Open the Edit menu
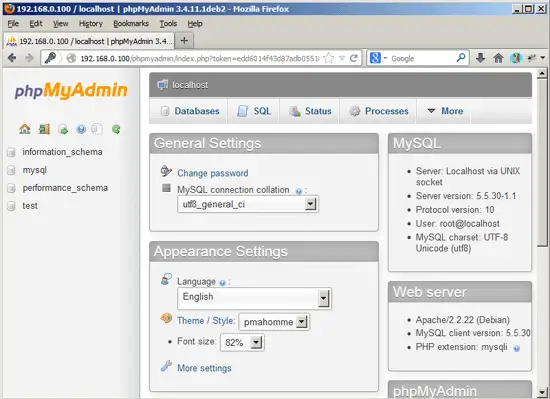This screenshot has width=550, height=399. click(36, 23)
